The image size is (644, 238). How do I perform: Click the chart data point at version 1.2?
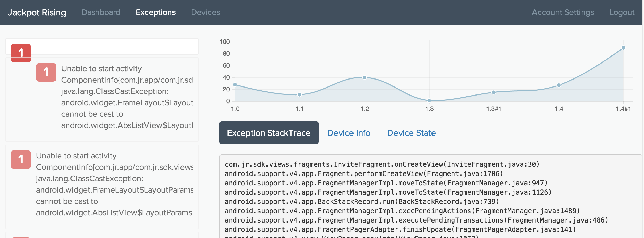point(365,77)
